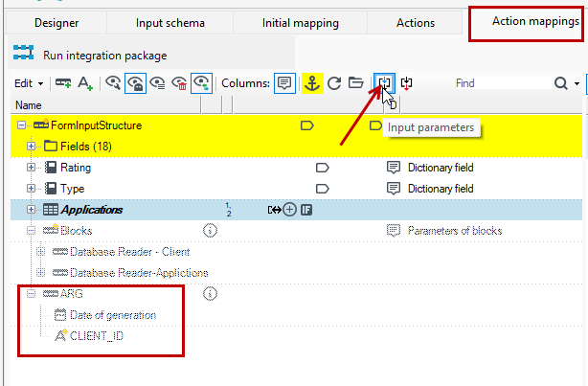Switch to the Designer tab

pos(57,23)
